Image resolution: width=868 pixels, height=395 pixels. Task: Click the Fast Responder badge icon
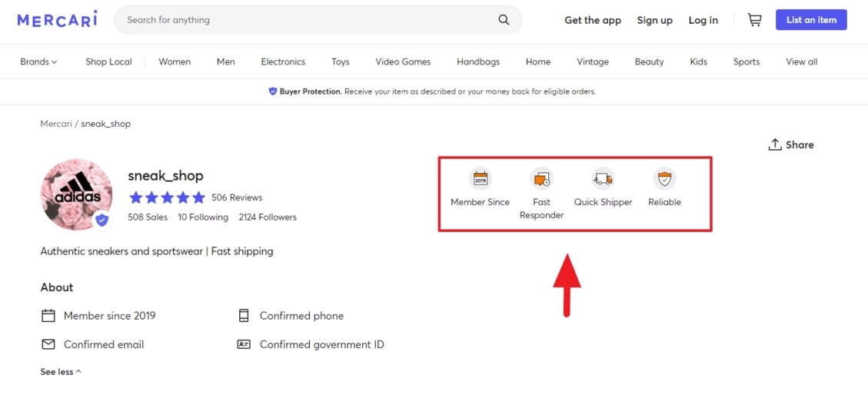(x=541, y=178)
